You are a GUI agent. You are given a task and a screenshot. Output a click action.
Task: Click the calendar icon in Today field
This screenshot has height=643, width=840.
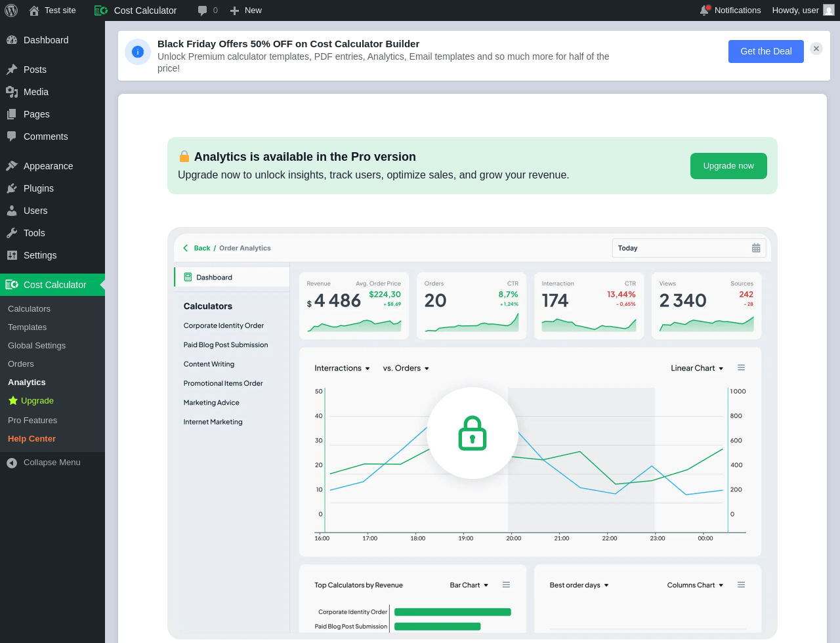[756, 248]
